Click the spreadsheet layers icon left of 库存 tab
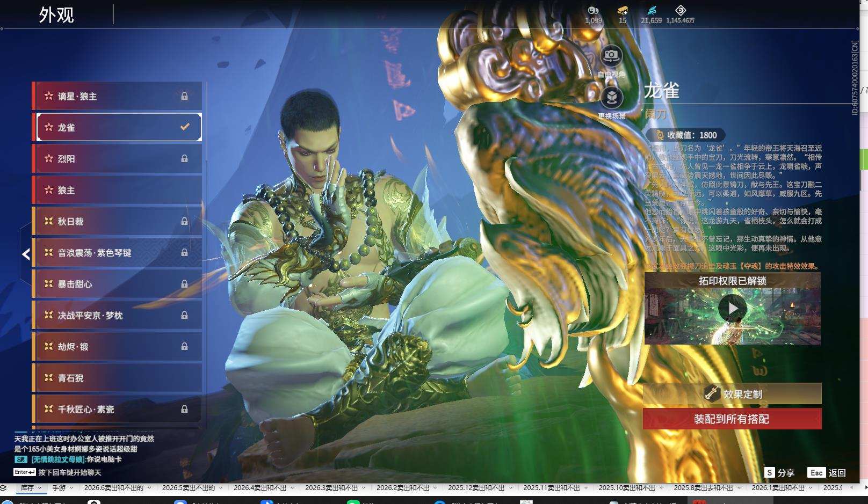The height and width of the screenshot is (504, 868). pyautogui.click(x=4, y=488)
